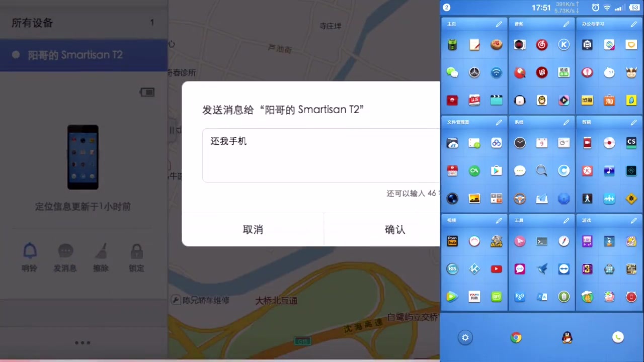644x362 pixels.
Task: Open the translate app in 工具 folder
Action: [542, 297]
